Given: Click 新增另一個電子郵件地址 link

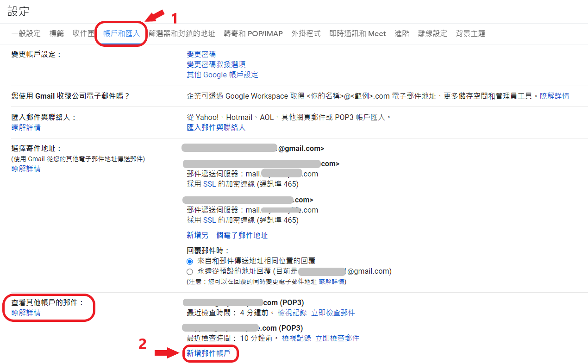Looking at the screenshot, I should click(227, 235).
